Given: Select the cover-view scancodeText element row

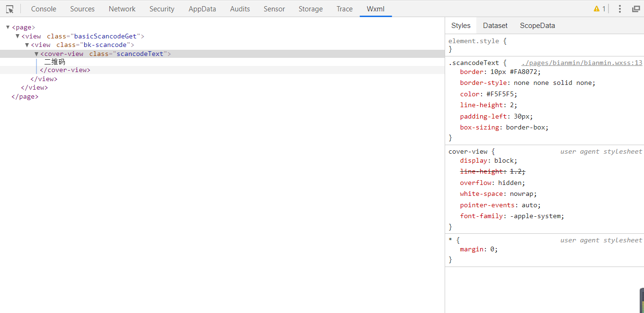Looking at the screenshot, I should tap(222, 54).
